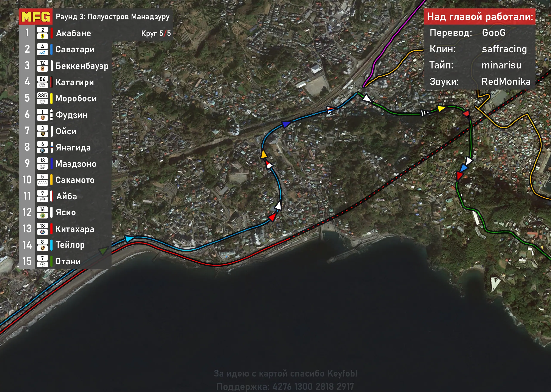The image size is (551, 392).
Task: Click the orange triangle marker on the track
Action: [x=264, y=154]
